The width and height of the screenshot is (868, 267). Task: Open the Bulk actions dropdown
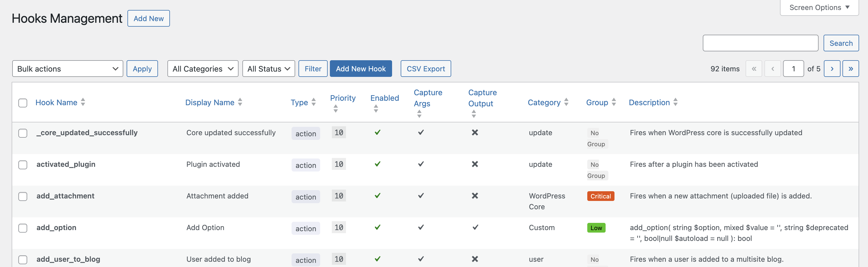67,68
